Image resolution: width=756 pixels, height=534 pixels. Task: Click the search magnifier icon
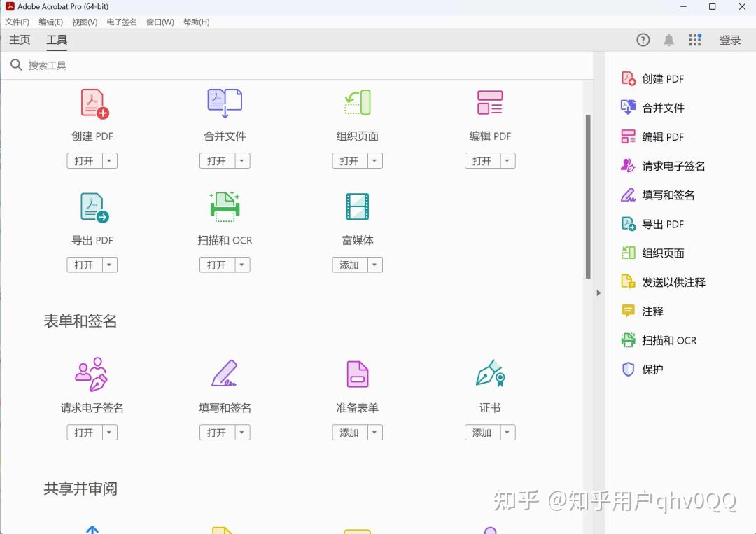[x=16, y=65]
